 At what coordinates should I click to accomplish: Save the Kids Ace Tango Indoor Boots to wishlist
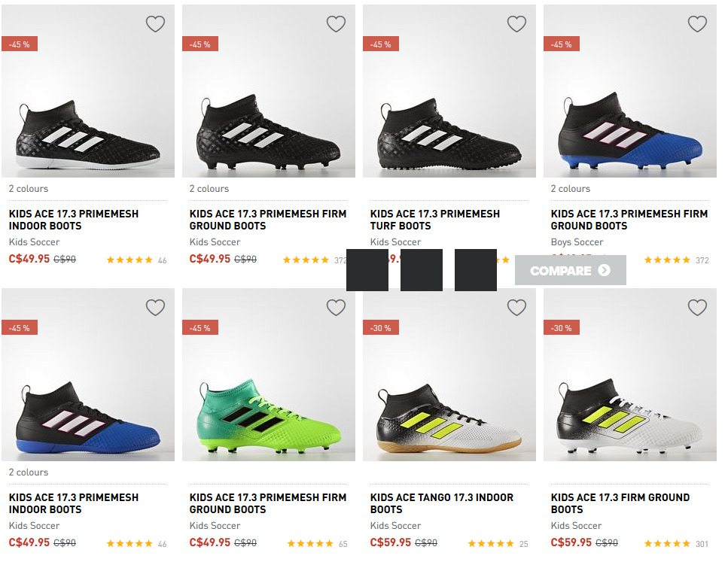point(516,307)
